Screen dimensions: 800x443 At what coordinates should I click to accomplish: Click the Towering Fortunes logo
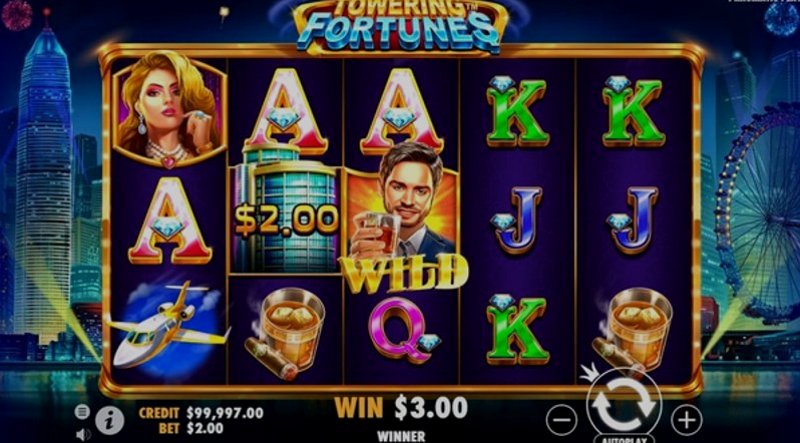(x=401, y=26)
